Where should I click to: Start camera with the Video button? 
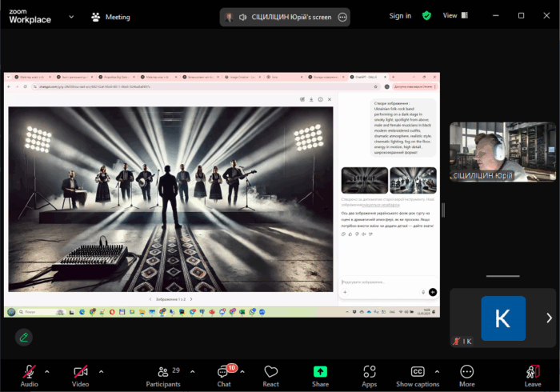pyautogui.click(x=80, y=373)
